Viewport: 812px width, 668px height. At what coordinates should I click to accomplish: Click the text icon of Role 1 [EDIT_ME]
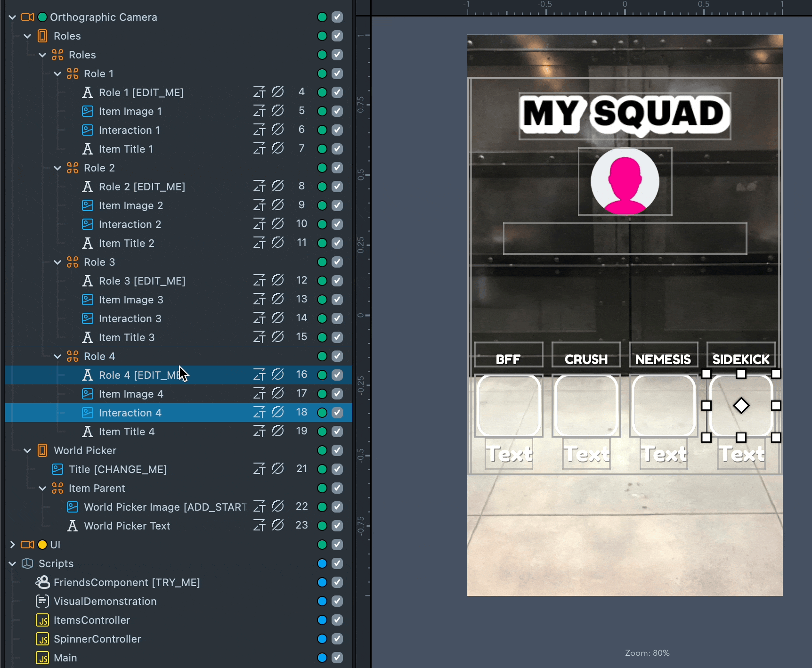pos(88,92)
